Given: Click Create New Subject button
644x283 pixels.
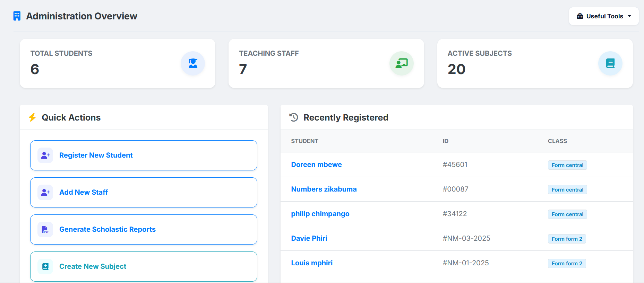Looking at the screenshot, I should pos(144,266).
